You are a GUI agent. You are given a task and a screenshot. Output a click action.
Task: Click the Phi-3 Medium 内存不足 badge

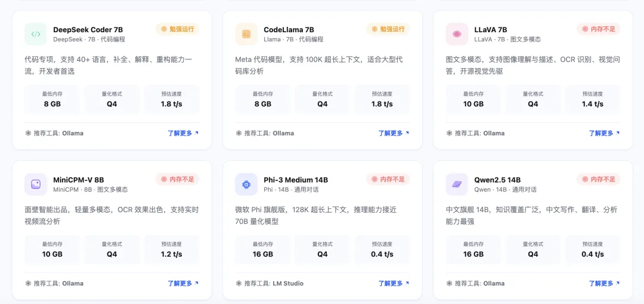click(x=388, y=179)
